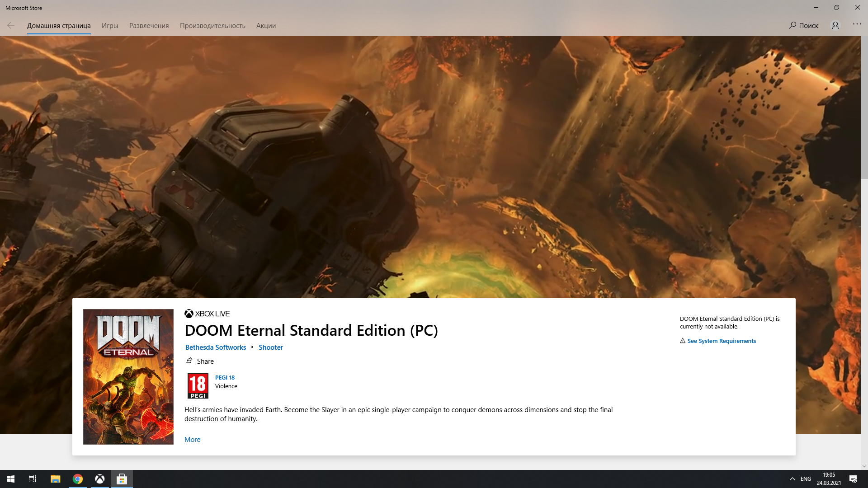Image resolution: width=868 pixels, height=488 pixels.
Task: Click the Xbox Live logo
Action: click(x=207, y=314)
